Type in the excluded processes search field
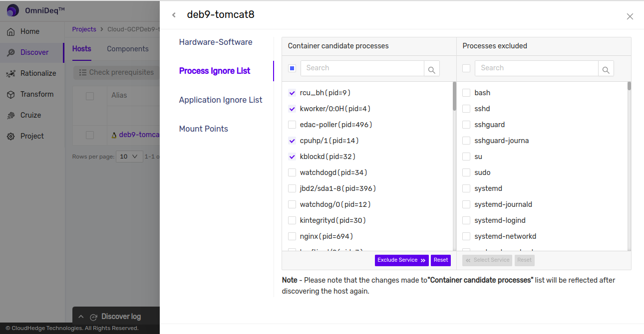This screenshot has width=644, height=334. tap(537, 68)
